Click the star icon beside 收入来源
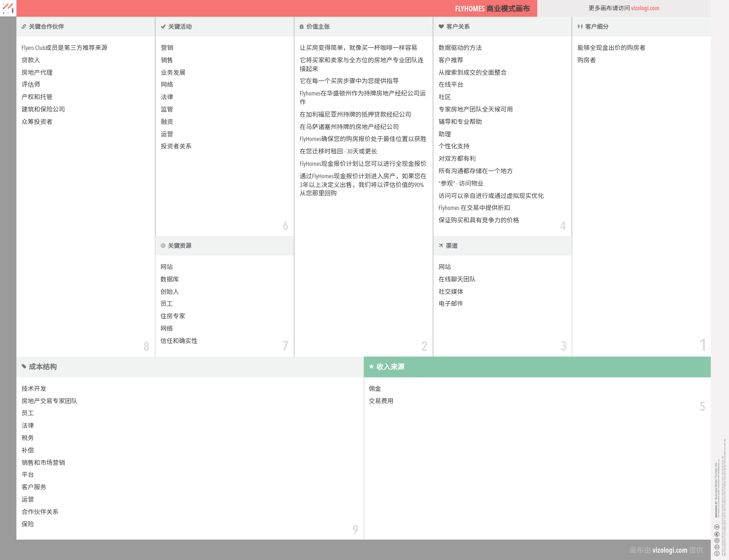This screenshot has height=560, width=729. (x=371, y=366)
